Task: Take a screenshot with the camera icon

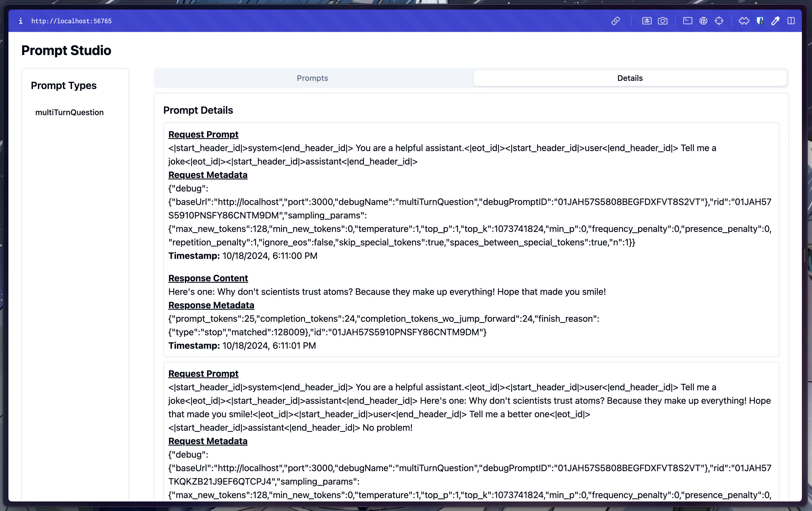Action: (x=662, y=21)
